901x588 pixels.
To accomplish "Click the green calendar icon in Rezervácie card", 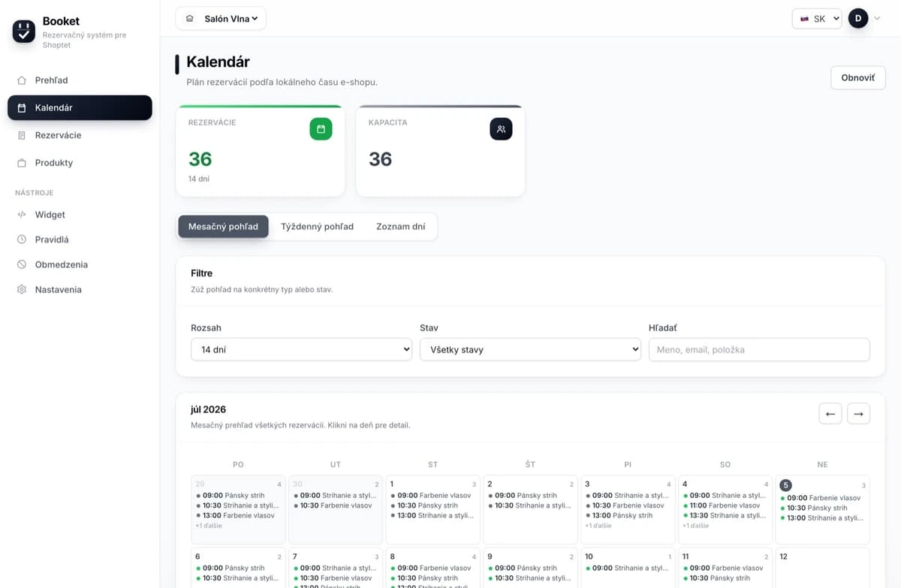I will tap(321, 129).
